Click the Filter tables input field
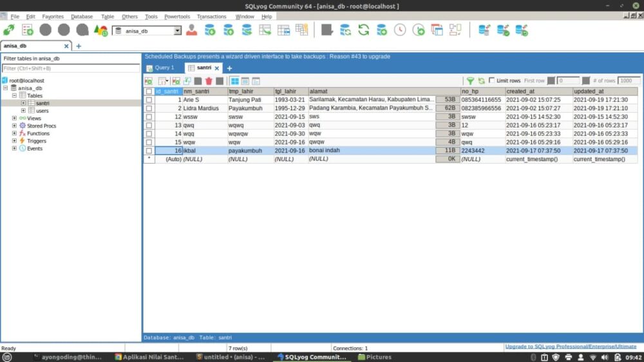Viewport: 644px width, 362px height. pyautogui.click(x=71, y=68)
